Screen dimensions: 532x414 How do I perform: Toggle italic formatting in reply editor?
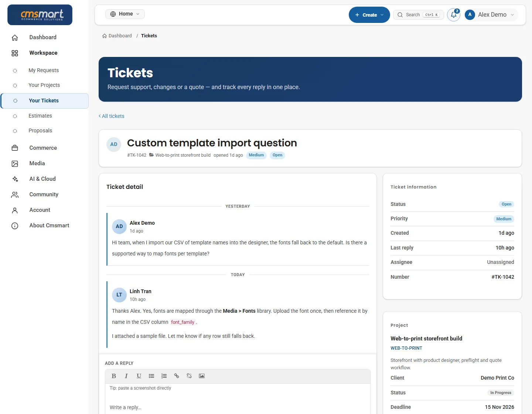click(x=126, y=376)
